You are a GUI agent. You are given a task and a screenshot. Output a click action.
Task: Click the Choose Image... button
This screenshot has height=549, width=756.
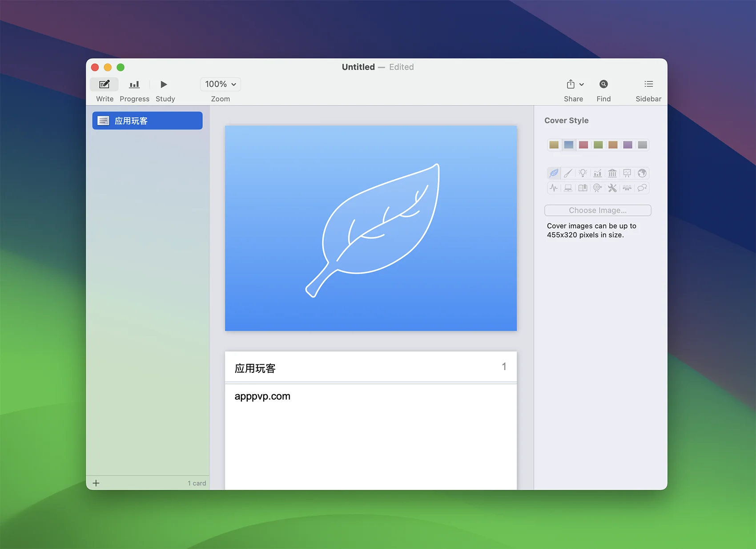click(598, 210)
